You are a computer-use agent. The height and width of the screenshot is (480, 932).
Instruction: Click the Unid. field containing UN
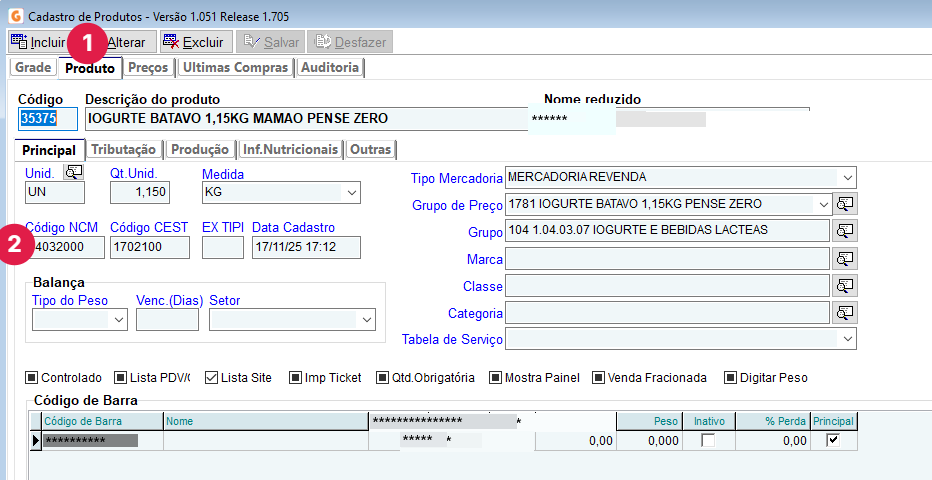55,192
